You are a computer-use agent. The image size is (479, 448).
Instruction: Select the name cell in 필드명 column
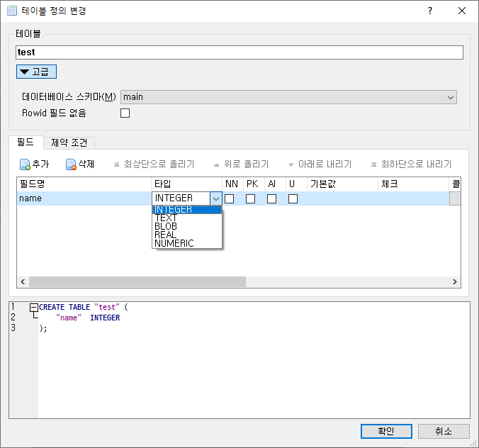(x=84, y=198)
